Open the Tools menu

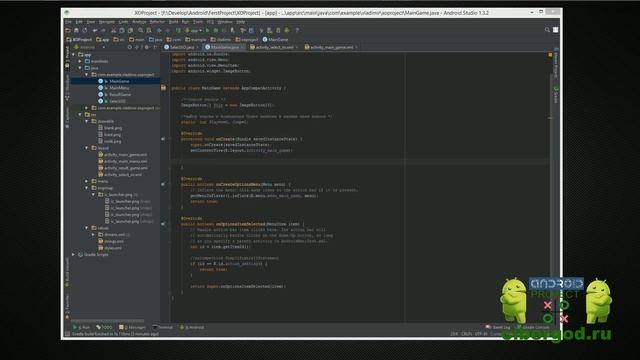pos(198,22)
